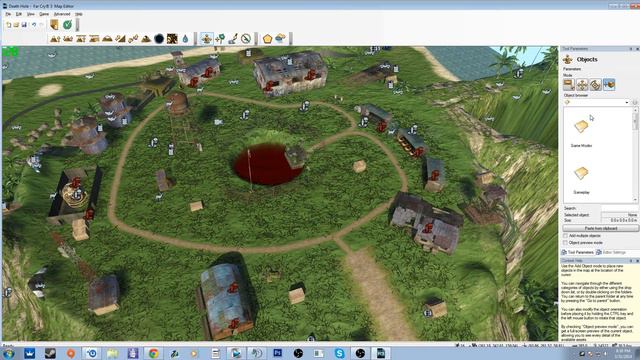Select the playable zone compass icon
This screenshot has width=640, height=360.
click(x=246, y=39)
